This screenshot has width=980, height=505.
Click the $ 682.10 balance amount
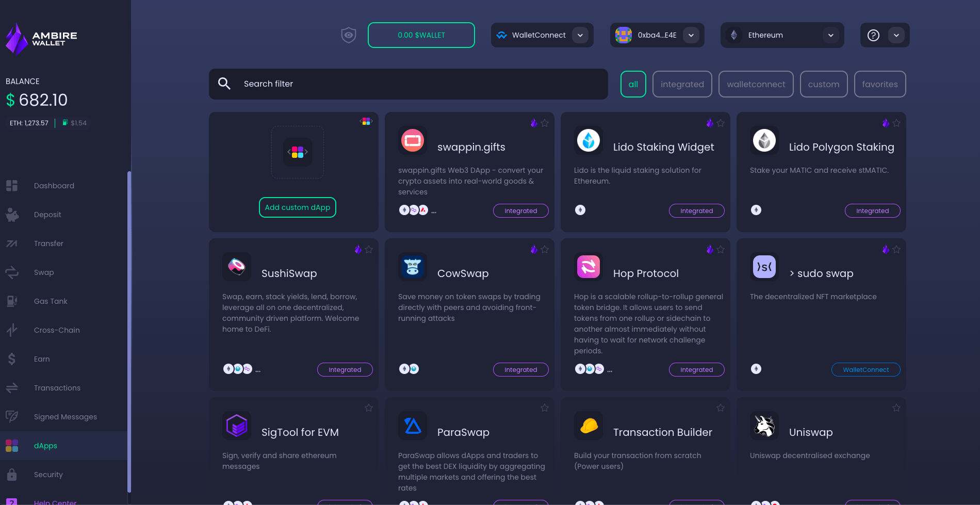tap(37, 100)
